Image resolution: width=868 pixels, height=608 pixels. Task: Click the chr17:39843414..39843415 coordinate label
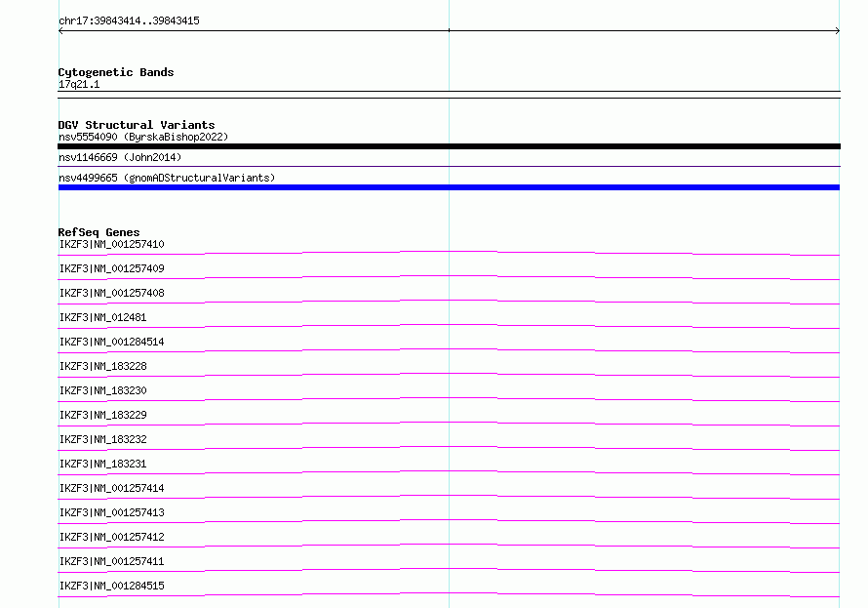pyautogui.click(x=129, y=20)
